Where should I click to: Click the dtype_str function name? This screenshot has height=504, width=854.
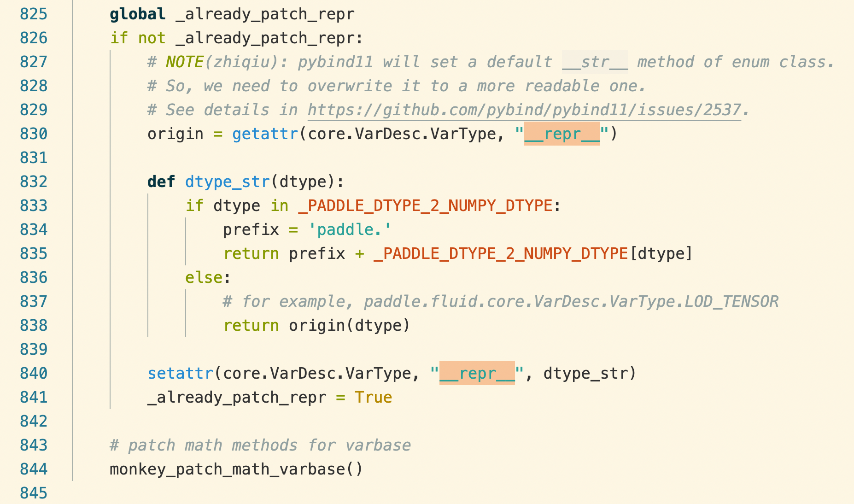(226, 182)
